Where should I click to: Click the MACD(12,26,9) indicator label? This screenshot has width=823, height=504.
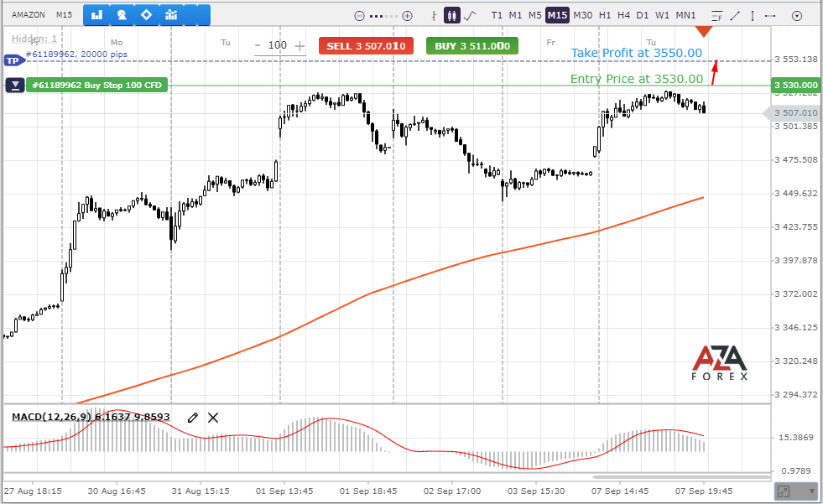[91, 417]
